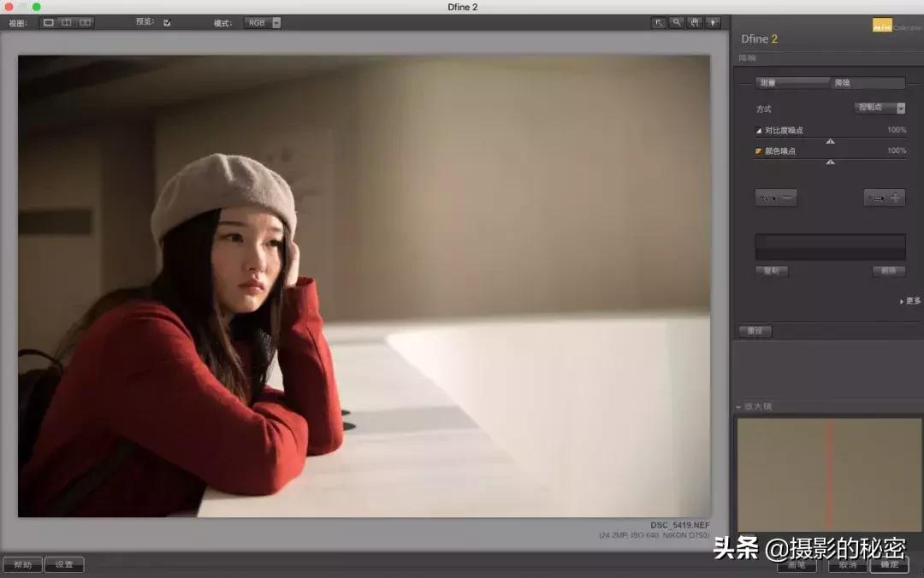This screenshot has height=578, width=924.
Task: Select side-by-side preview view mode
Action: coord(86,22)
